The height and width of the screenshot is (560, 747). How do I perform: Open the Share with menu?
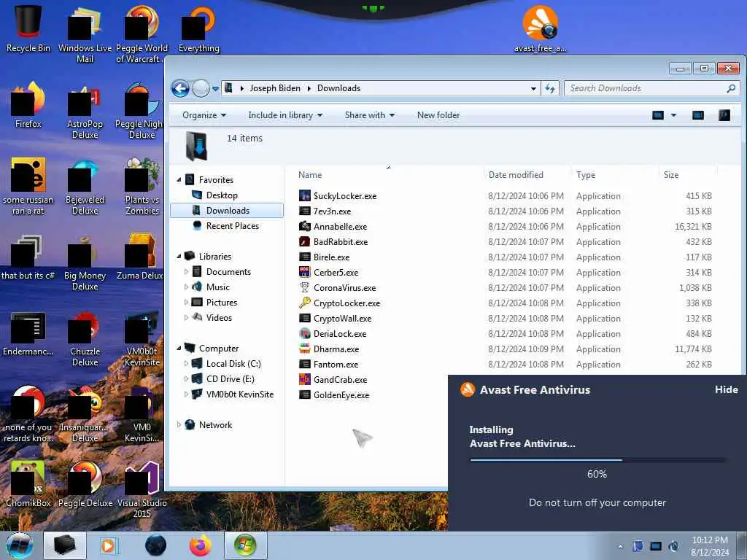point(370,115)
